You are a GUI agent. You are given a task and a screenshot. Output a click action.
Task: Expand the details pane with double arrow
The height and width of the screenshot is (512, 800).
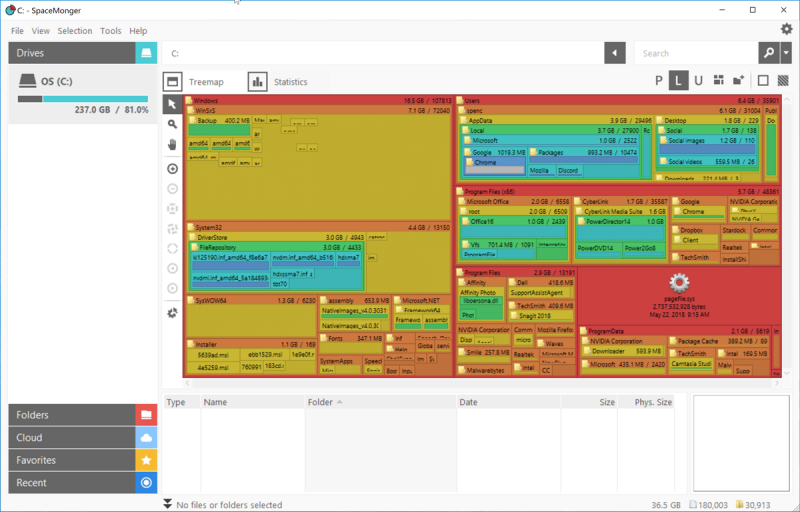click(x=168, y=504)
